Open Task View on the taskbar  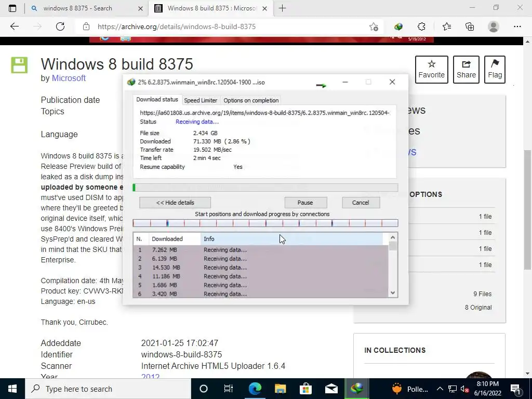(229, 389)
